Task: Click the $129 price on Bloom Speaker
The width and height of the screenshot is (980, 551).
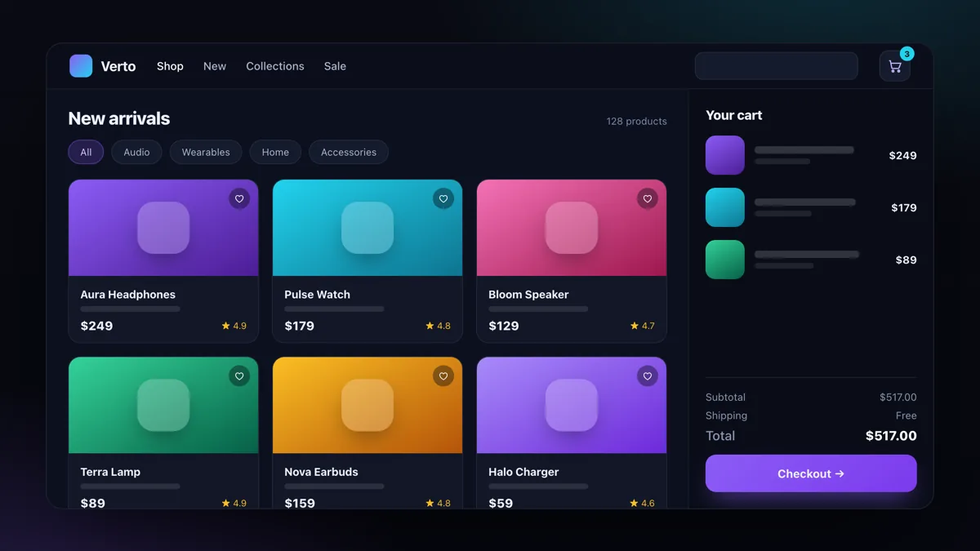Action: click(x=504, y=326)
